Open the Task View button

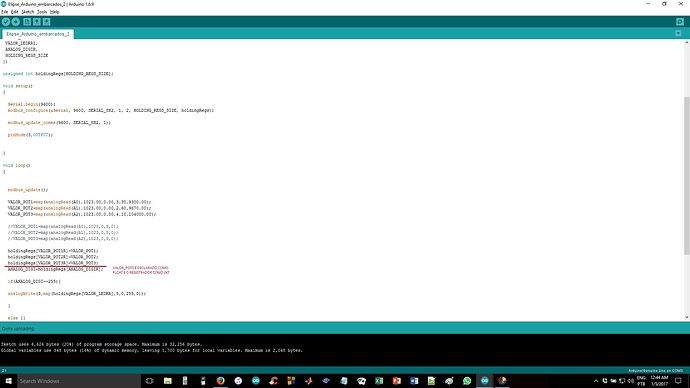149,381
